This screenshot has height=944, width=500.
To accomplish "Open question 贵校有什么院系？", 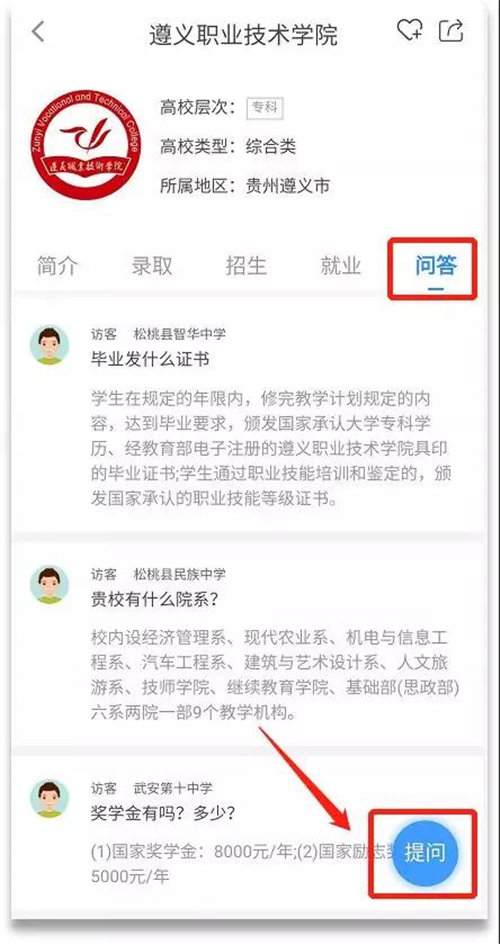I will (x=154, y=599).
